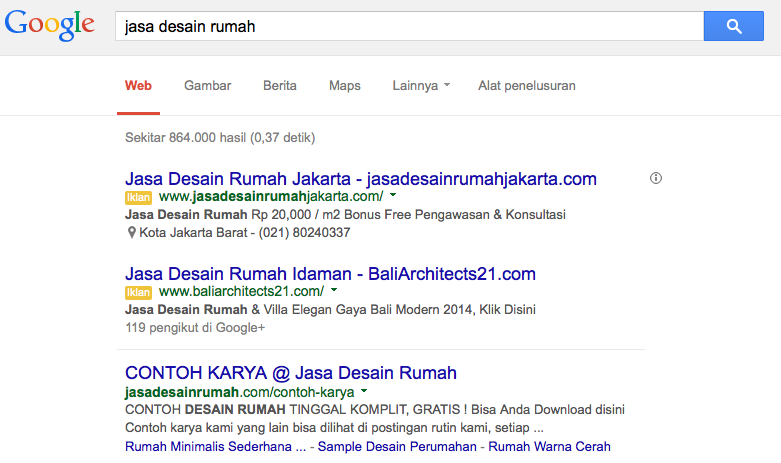Image resolution: width=781 pixels, height=463 pixels.
Task: Switch to the Gambar tab
Action: tap(207, 86)
